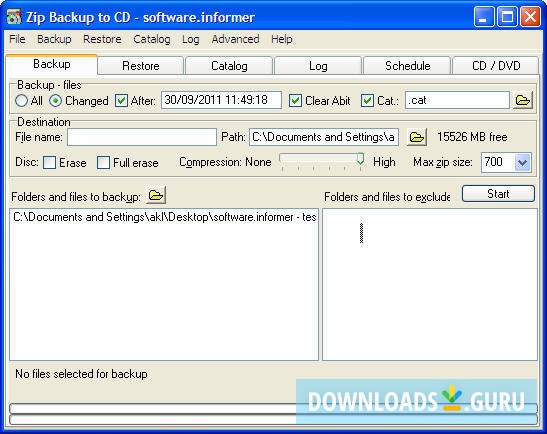Switch to the Schedule tab
Image resolution: width=547 pixels, height=434 pixels.
[407, 66]
